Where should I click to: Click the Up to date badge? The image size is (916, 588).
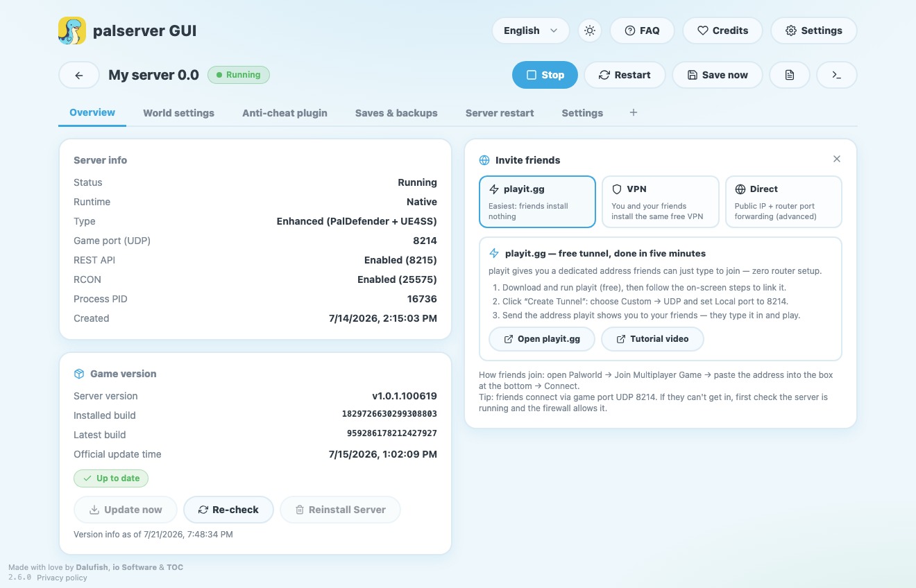(111, 478)
